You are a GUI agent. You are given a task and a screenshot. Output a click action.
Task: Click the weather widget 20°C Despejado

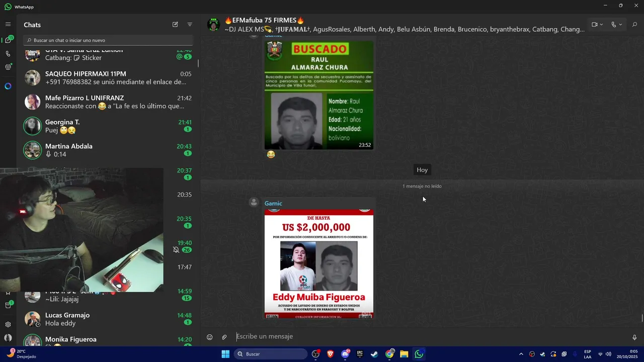click(21, 354)
